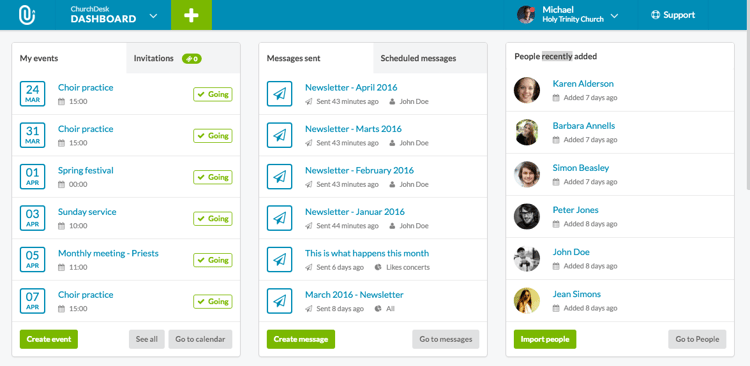Click the 24 MAR date icon
The image size is (750, 366).
33,94
